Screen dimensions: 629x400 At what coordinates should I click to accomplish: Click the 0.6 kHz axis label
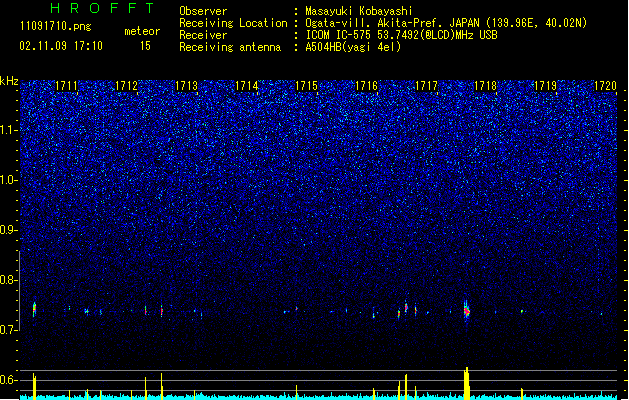[9, 380]
